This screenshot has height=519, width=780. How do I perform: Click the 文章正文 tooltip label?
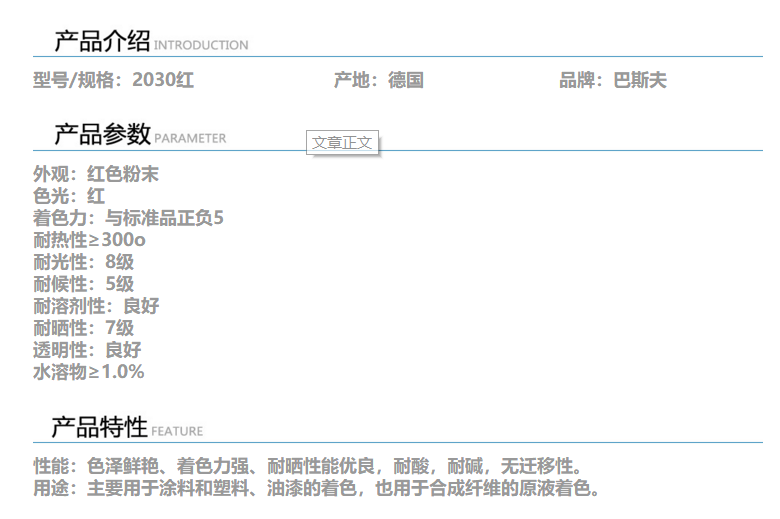click(x=342, y=143)
